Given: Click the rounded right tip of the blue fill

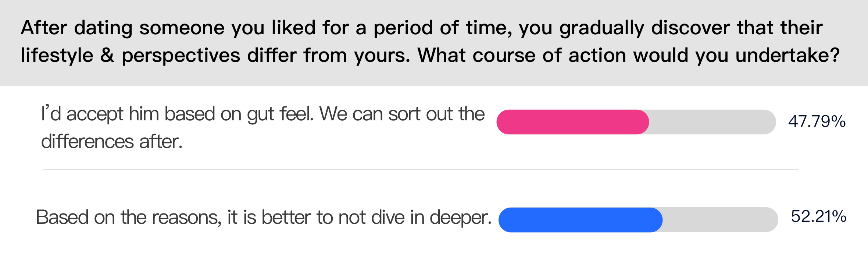Looking at the screenshot, I should click(657, 220).
